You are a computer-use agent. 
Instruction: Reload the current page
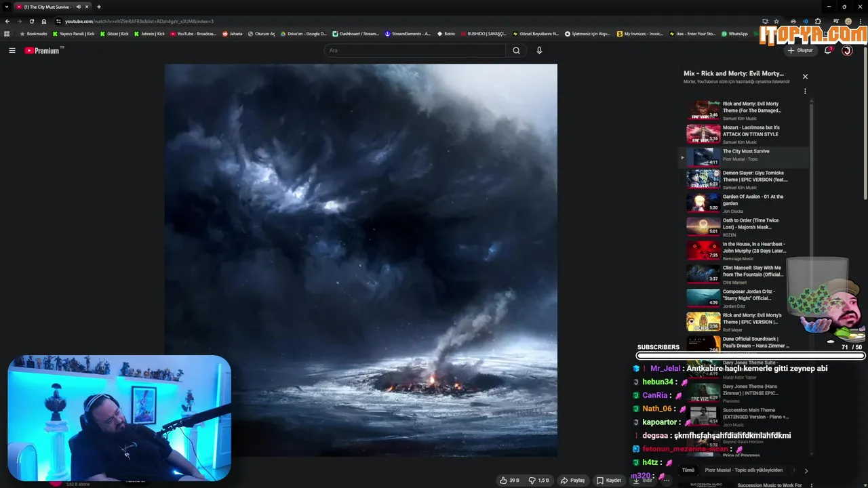(31, 21)
